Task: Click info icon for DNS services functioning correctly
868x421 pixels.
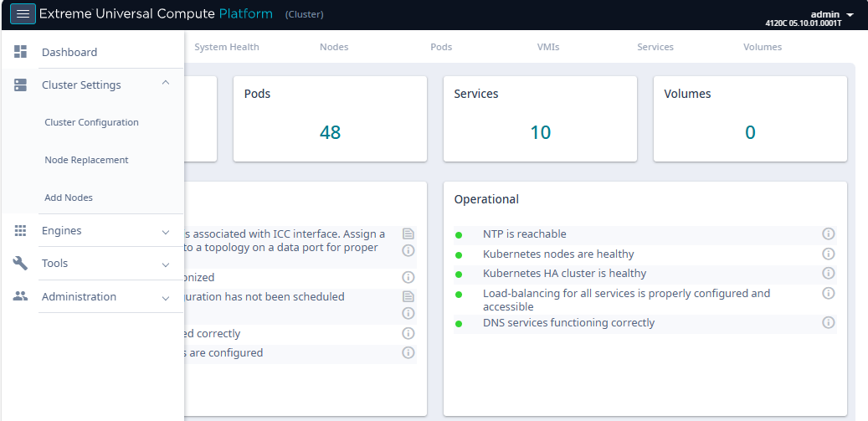Action: point(829,322)
